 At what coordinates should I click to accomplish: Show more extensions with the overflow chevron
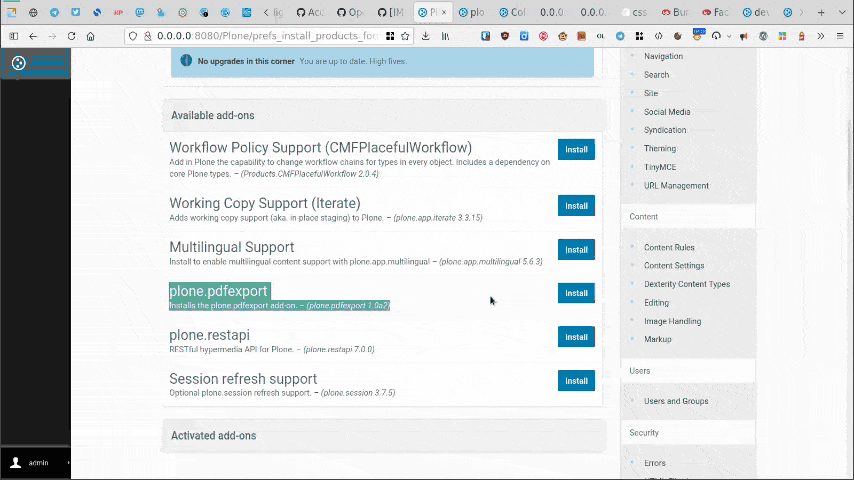coord(821,36)
